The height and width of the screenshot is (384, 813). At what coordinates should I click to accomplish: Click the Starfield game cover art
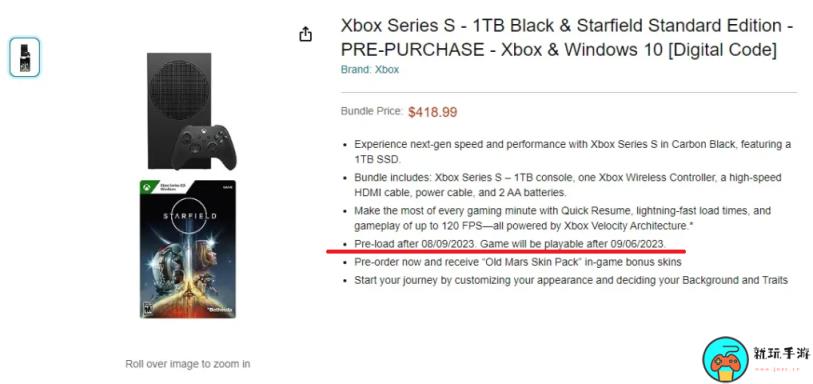click(188, 249)
